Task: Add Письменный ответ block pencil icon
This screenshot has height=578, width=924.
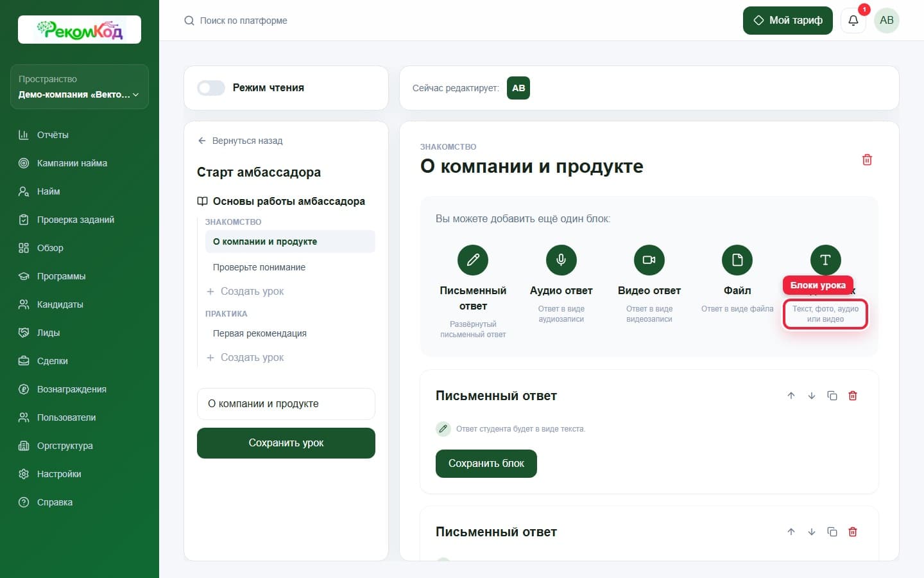Action: (x=473, y=260)
